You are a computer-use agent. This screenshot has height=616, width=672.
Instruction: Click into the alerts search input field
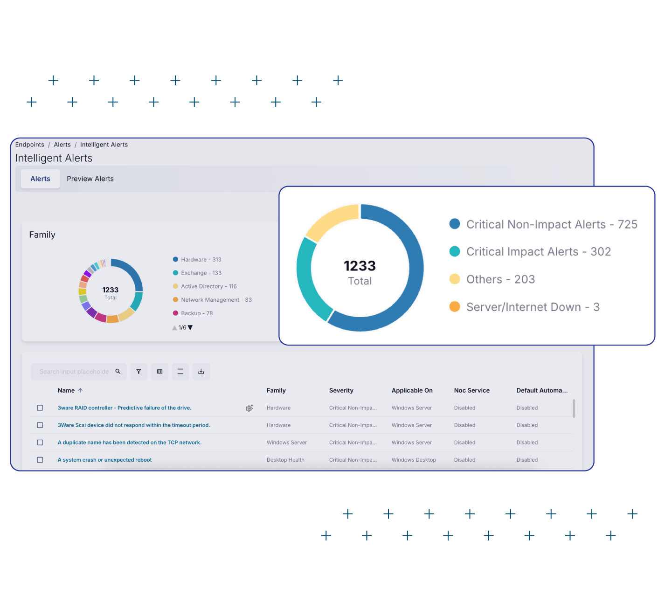tap(74, 372)
